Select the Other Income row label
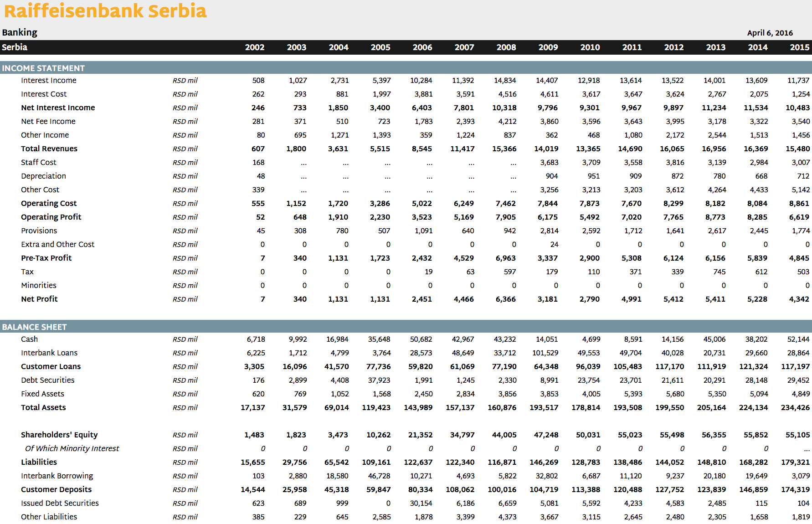The image size is (812, 524). [45, 135]
